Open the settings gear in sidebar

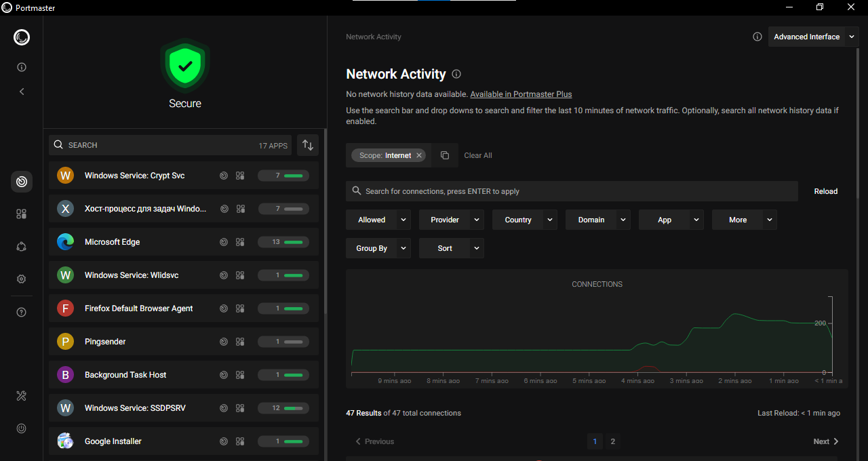tap(22, 279)
